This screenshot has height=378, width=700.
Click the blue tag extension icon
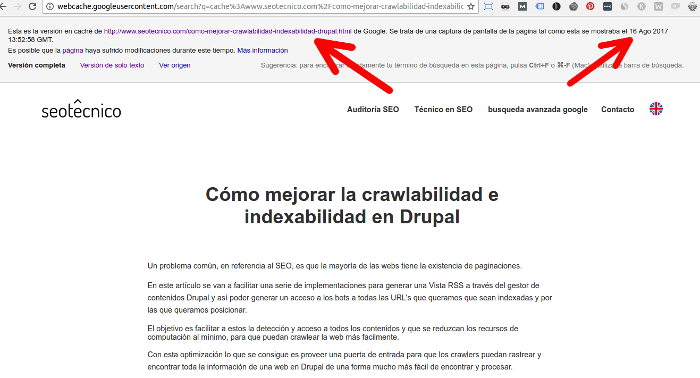(x=539, y=7)
